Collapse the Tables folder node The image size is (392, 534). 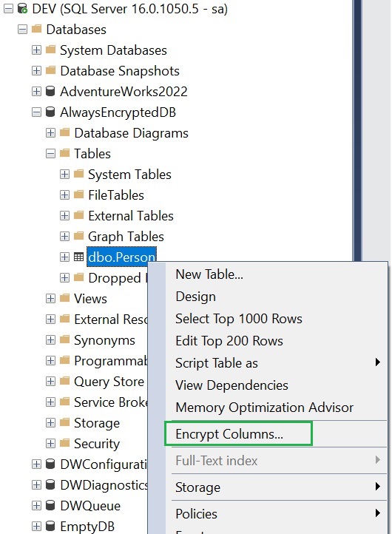(x=50, y=153)
